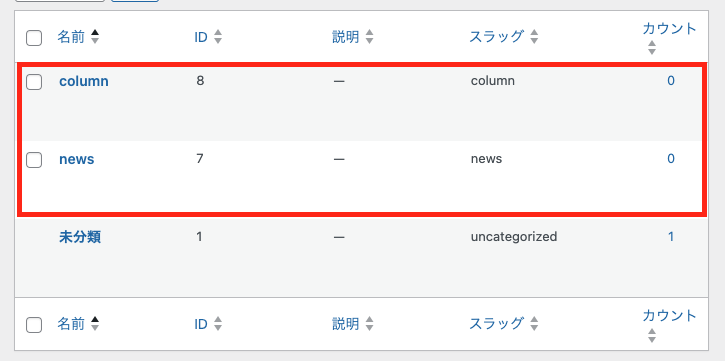The width and height of the screenshot is (725, 361).
Task: Open the column category name link
Action: (84, 81)
